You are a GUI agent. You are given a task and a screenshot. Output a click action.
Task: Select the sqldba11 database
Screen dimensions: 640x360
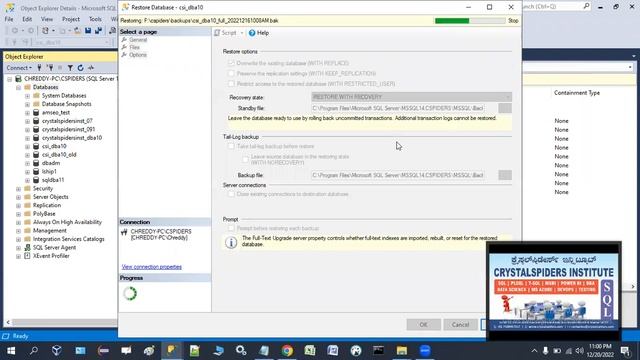(x=53, y=180)
